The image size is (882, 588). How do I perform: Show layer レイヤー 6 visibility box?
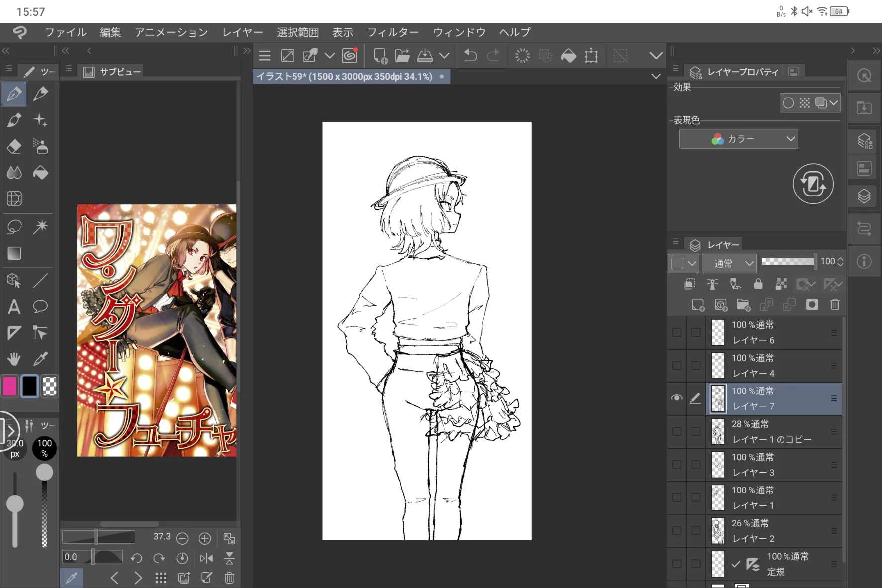point(677,332)
